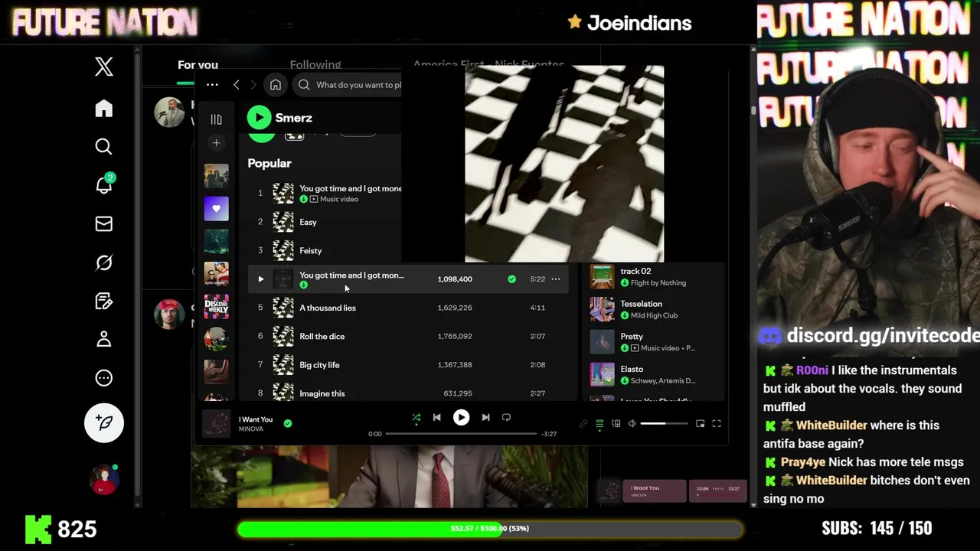Select track Big city life
Screen dimensions: 980x551
pyautogui.click(x=319, y=365)
